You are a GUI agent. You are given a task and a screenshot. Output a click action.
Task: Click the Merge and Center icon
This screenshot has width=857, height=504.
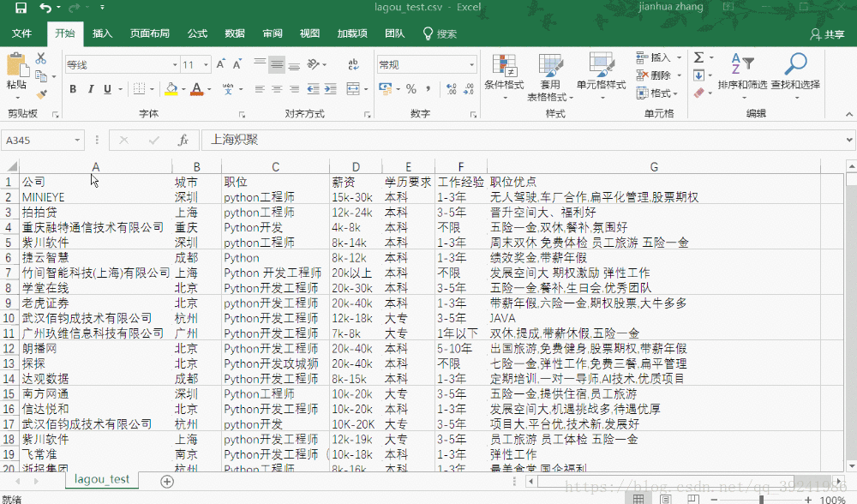353,89
